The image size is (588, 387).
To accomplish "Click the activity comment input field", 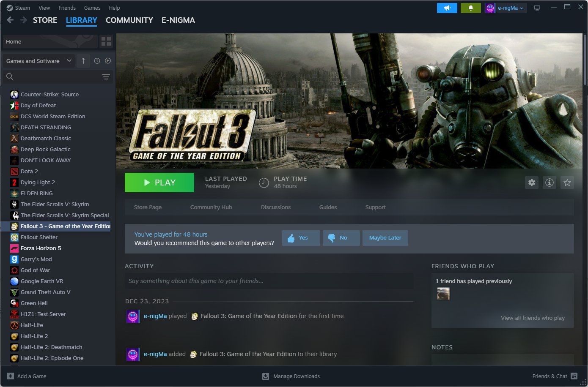I will [x=269, y=281].
